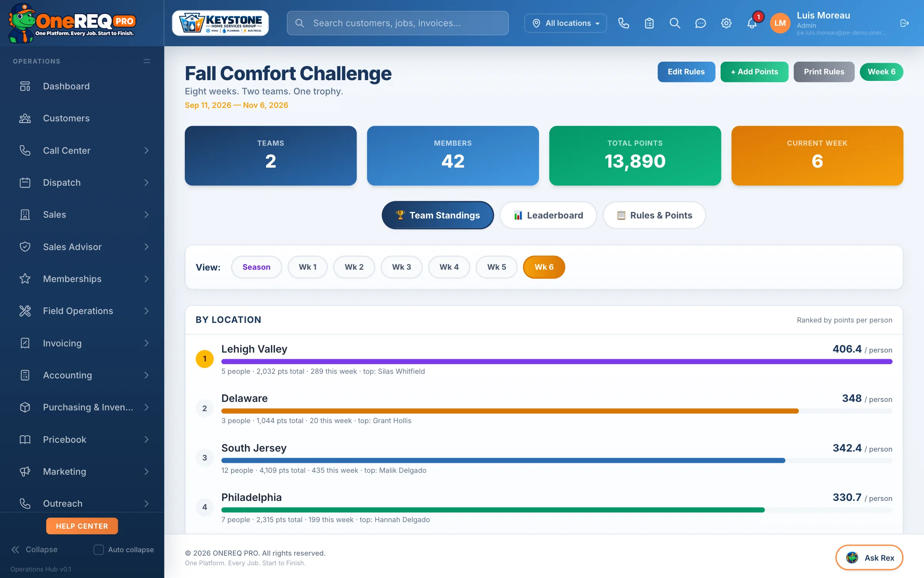Image resolution: width=924 pixels, height=578 pixels.
Task: Switch to the Team Standings tab
Action: click(438, 215)
